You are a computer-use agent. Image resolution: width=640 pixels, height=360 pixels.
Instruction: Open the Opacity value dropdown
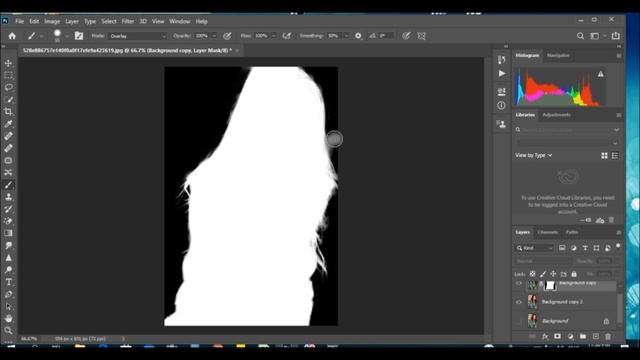214,36
